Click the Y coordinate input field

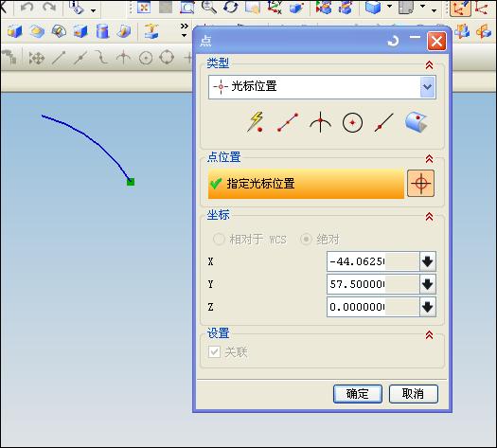click(373, 284)
